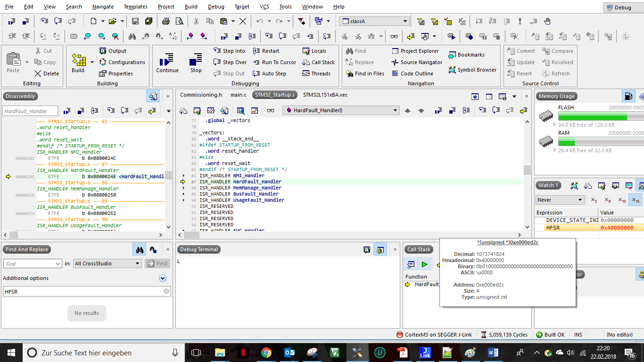Click the find binoculars icon in Find And Replace panel
Screen dimensions: 644x362
pos(140,249)
